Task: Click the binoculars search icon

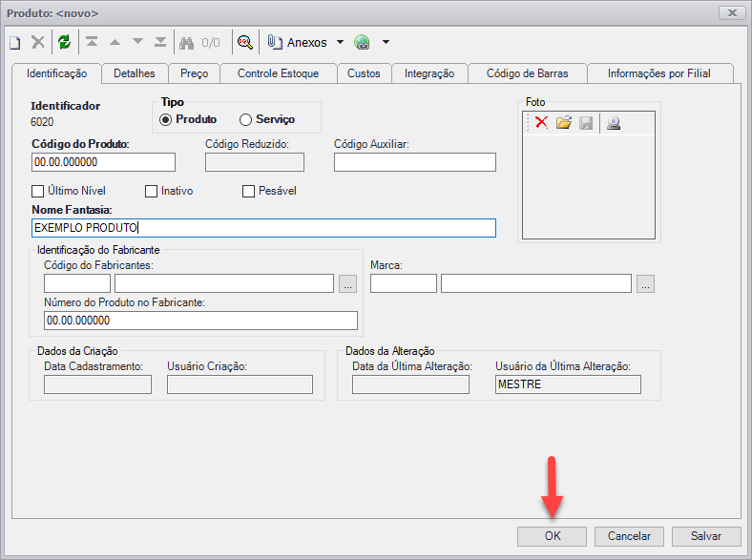Action: [x=186, y=43]
